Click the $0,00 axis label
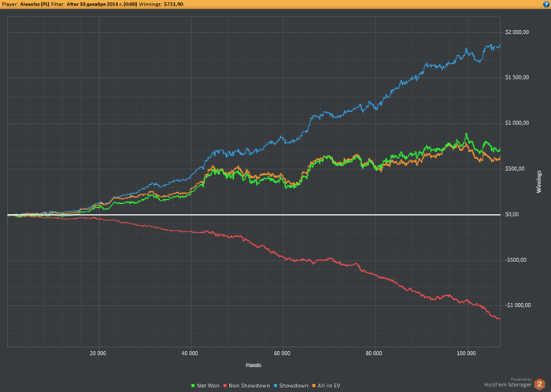 [512, 215]
